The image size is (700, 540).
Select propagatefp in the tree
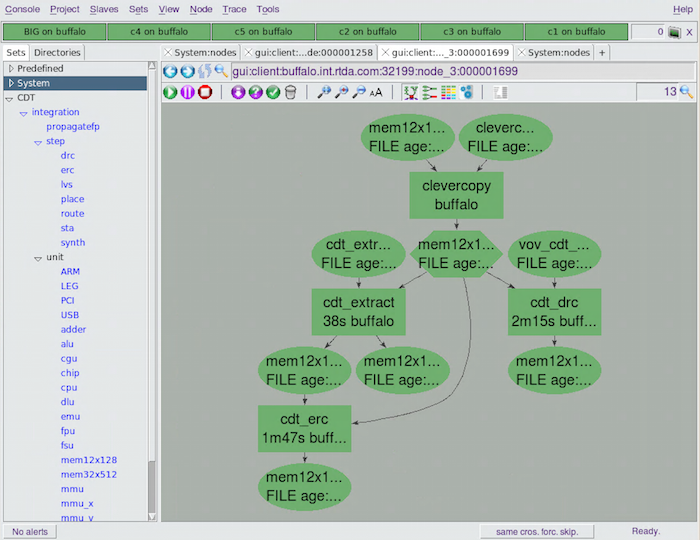click(x=73, y=127)
